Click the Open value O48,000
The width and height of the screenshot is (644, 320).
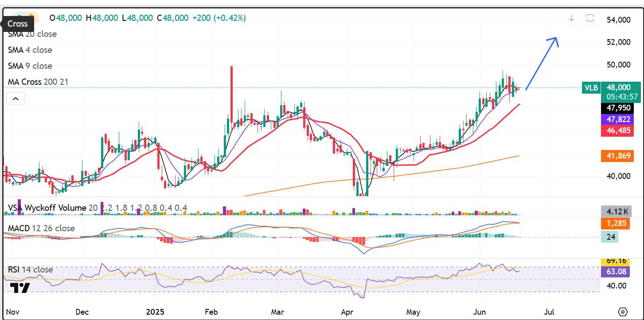coord(65,18)
